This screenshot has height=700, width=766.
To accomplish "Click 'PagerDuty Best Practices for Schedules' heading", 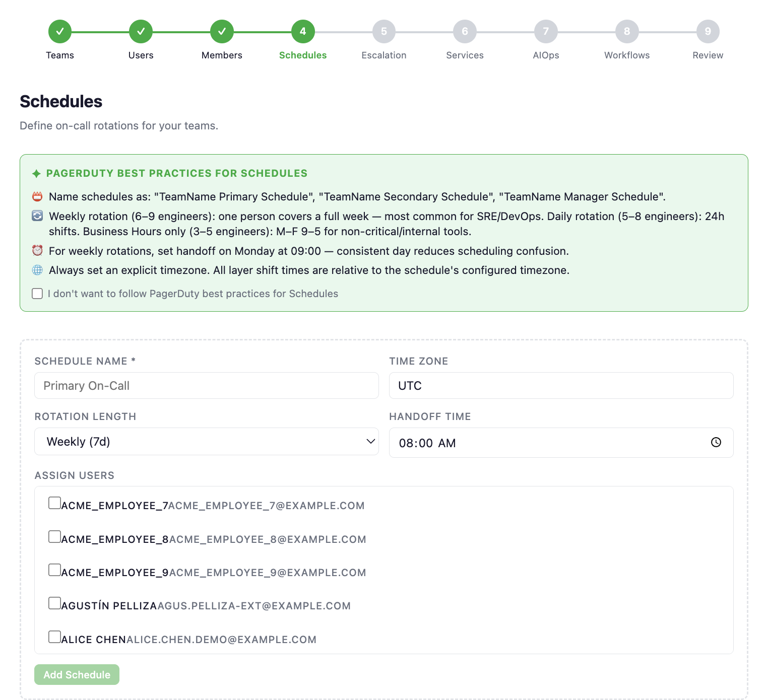I will 177,173.
